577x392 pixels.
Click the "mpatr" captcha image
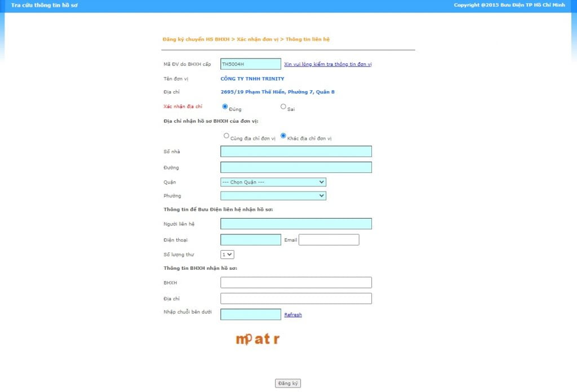pyautogui.click(x=258, y=338)
